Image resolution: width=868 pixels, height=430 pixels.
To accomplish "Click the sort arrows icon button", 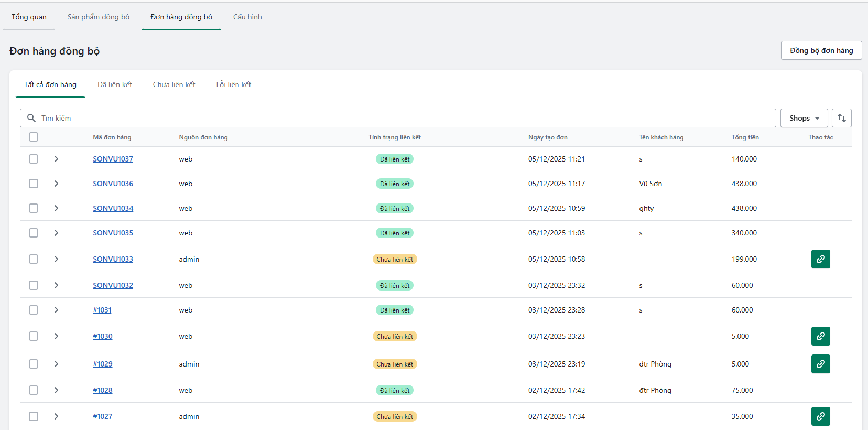I will pyautogui.click(x=841, y=118).
